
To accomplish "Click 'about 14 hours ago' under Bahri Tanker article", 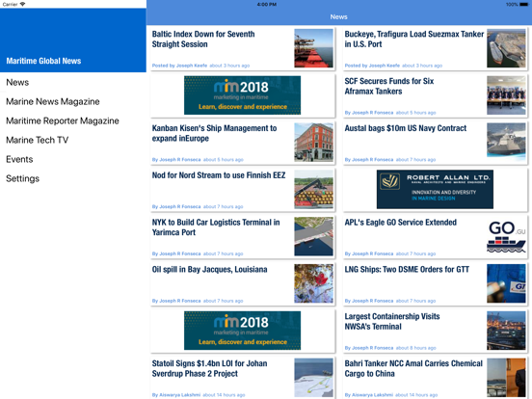I will pos(416,395).
